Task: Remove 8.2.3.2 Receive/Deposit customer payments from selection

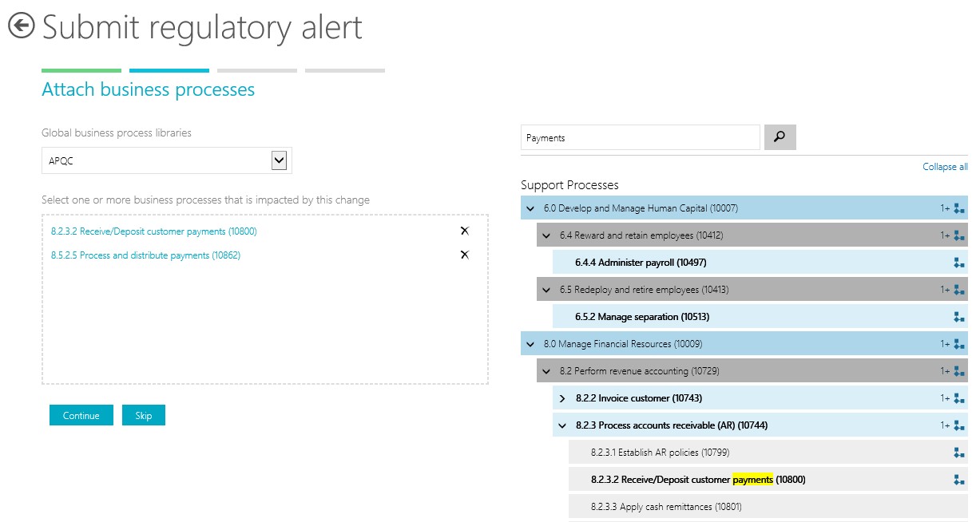Action: 465,231
